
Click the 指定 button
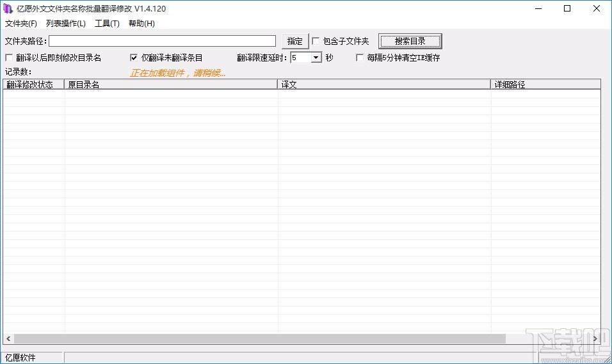[x=295, y=41]
